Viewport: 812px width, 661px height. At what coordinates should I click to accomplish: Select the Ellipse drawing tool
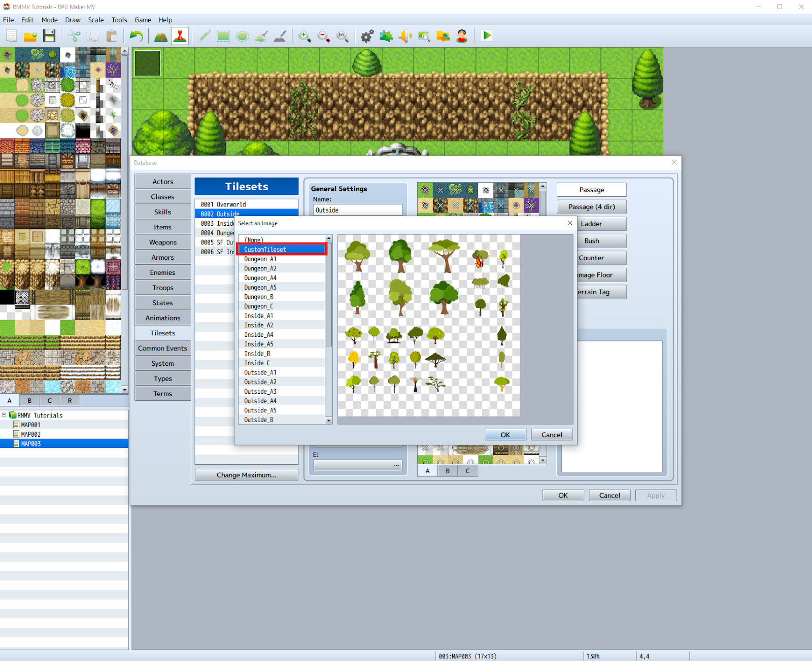[x=242, y=36]
